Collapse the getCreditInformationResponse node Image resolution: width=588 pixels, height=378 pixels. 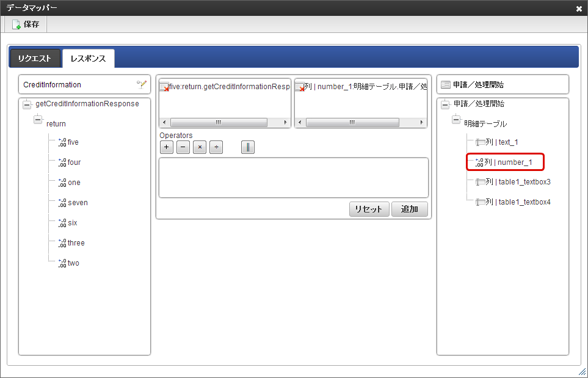[x=27, y=104]
